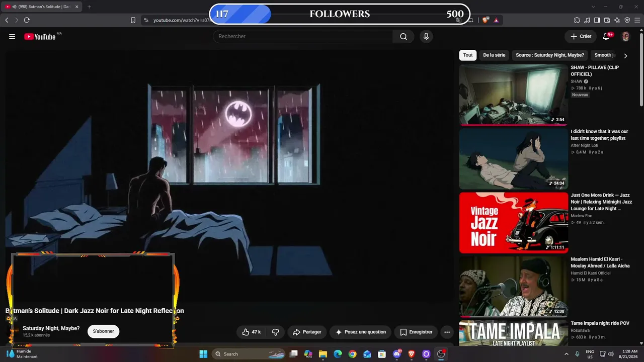Open YouTube notifications bell

coord(607,37)
